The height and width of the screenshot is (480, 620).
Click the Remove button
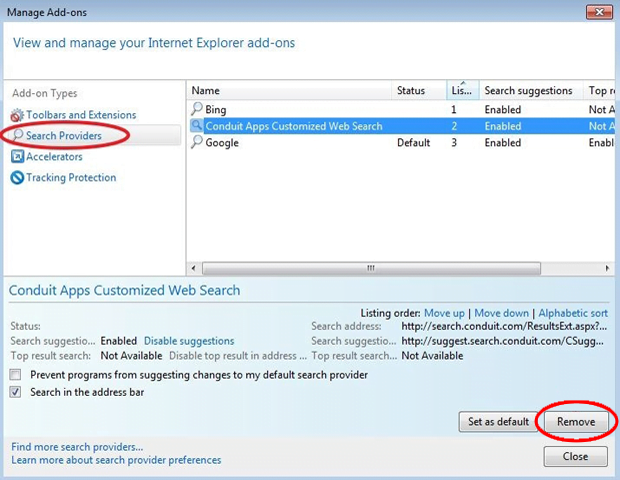tap(576, 421)
